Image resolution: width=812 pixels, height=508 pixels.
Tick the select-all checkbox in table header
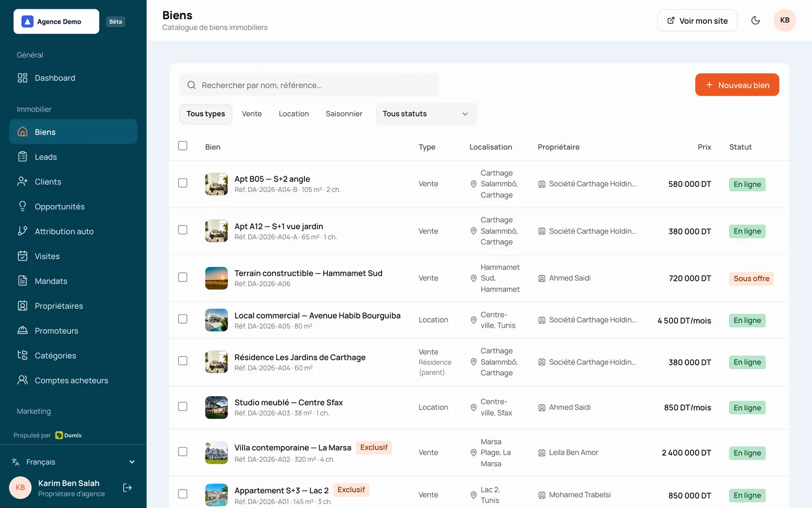click(x=183, y=146)
